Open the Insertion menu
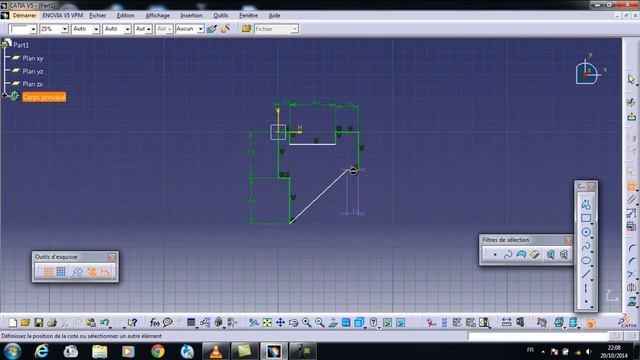The height and width of the screenshot is (360, 640). 191,16
